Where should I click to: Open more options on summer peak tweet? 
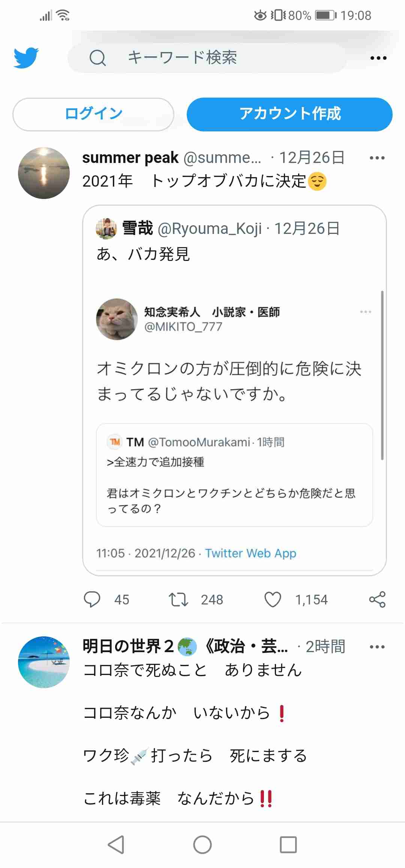pyautogui.click(x=377, y=158)
